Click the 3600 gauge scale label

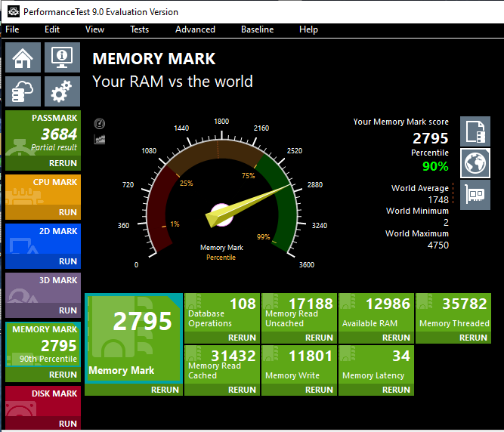tap(307, 264)
